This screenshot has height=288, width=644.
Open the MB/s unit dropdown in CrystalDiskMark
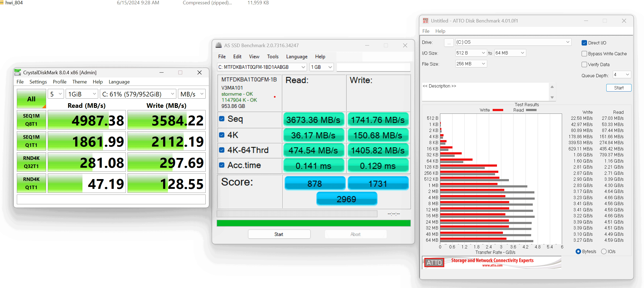192,94
